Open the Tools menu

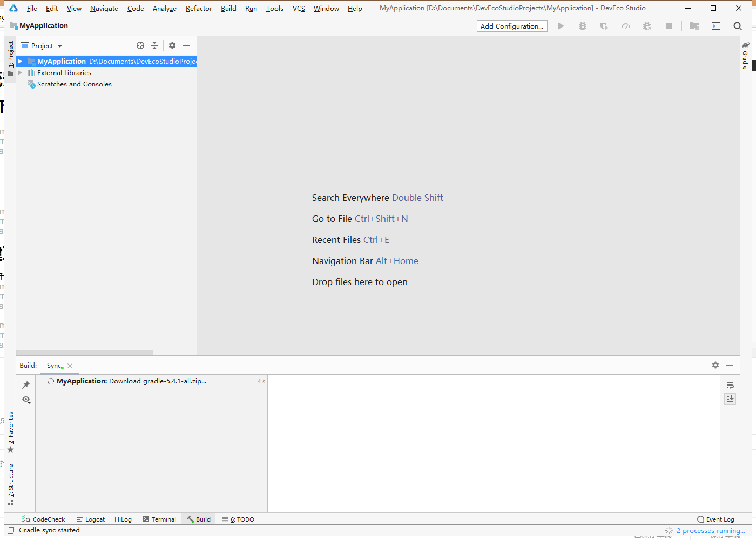click(x=275, y=8)
